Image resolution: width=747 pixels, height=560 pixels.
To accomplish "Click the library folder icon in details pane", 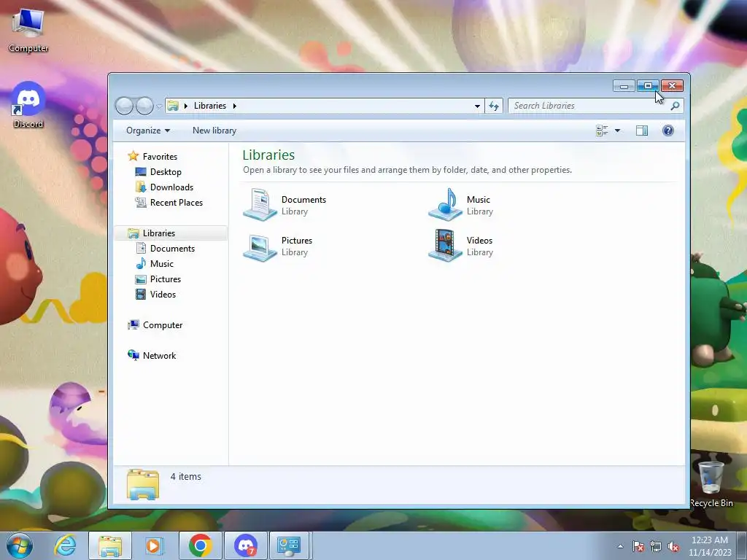I will (143, 484).
